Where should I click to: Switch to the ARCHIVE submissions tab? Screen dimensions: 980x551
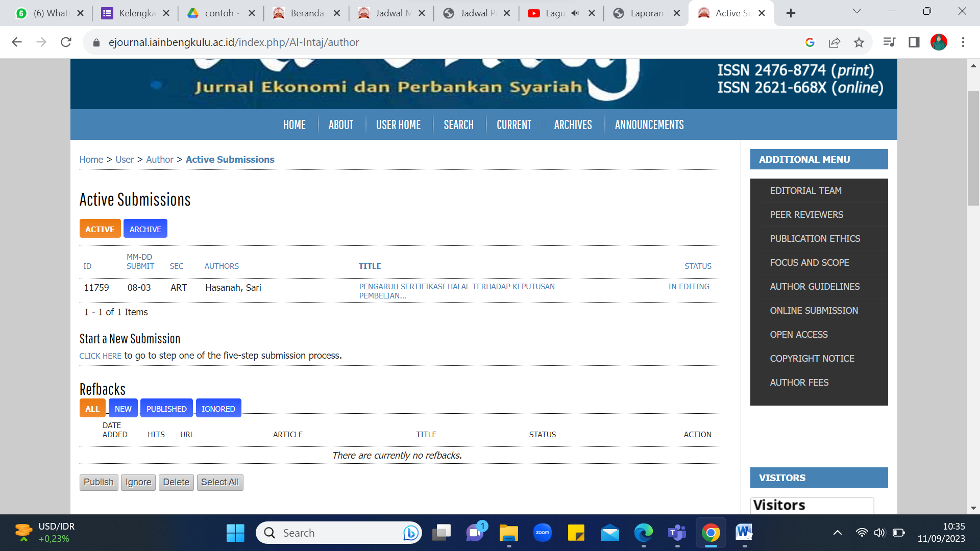click(145, 229)
